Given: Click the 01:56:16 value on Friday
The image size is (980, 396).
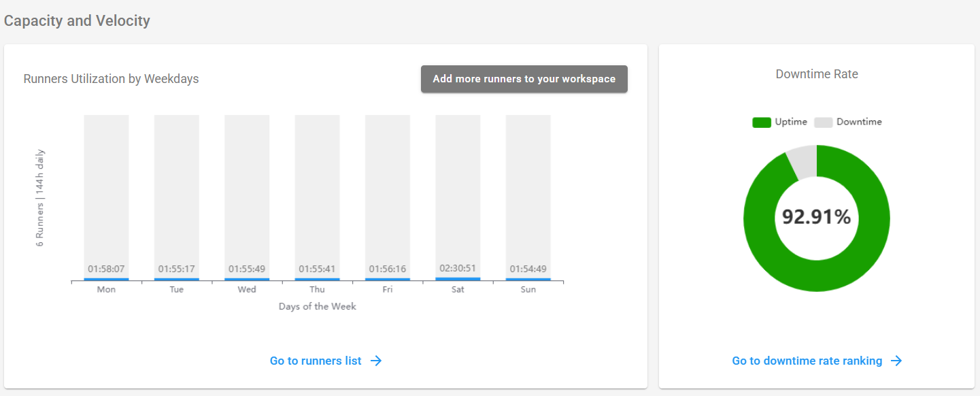Looking at the screenshot, I should [388, 269].
